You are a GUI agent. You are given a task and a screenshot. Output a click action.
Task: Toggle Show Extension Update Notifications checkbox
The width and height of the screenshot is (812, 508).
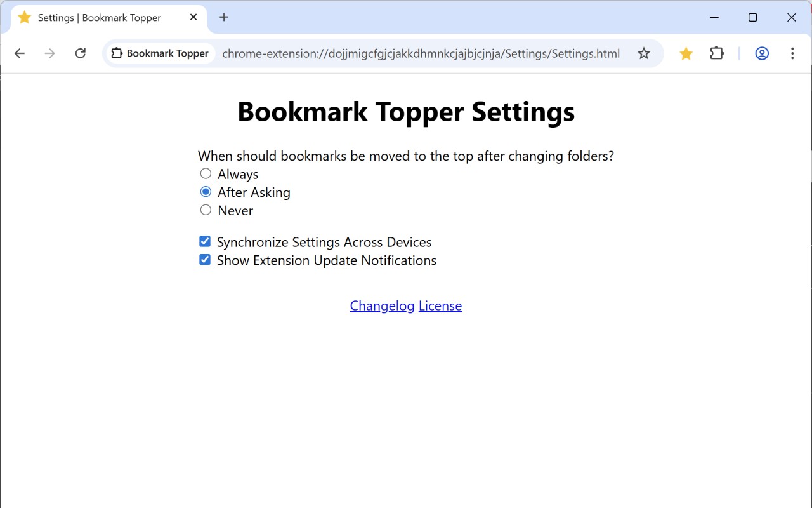click(205, 260)
